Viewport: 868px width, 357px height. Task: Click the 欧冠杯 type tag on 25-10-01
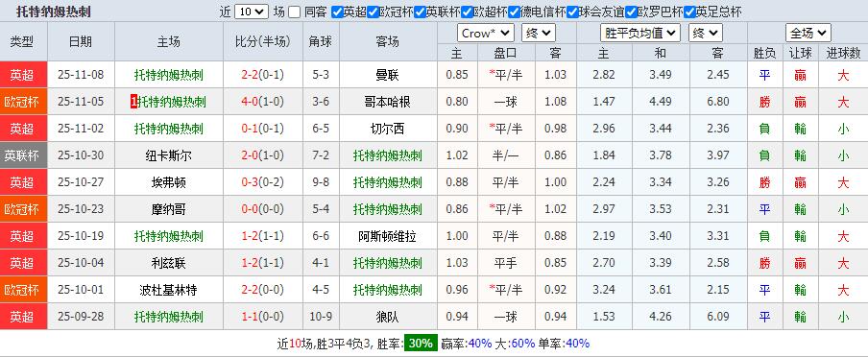point(23,290)
